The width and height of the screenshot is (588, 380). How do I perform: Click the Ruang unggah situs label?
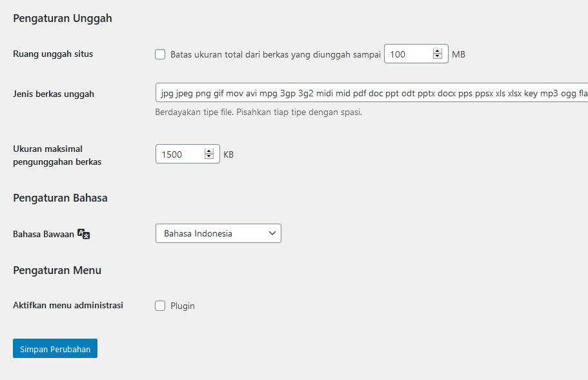[53, 54]
